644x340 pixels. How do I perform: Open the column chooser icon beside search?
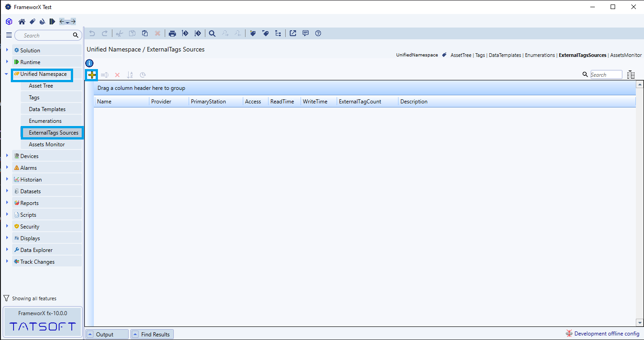click(631, 75)
